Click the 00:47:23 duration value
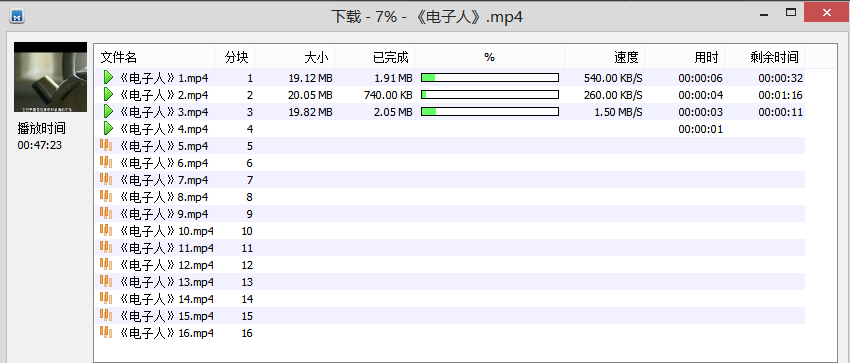The height and width of the screenshot is (363, 850). [x=40, y=145]
